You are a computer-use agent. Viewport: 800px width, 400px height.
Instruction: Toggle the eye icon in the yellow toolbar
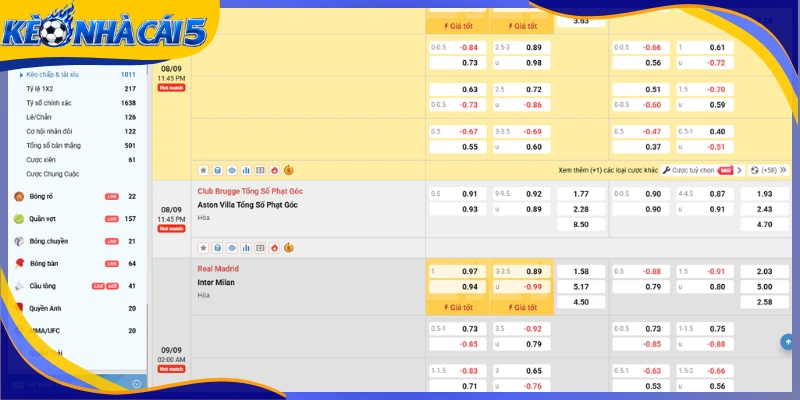(232, 170)
